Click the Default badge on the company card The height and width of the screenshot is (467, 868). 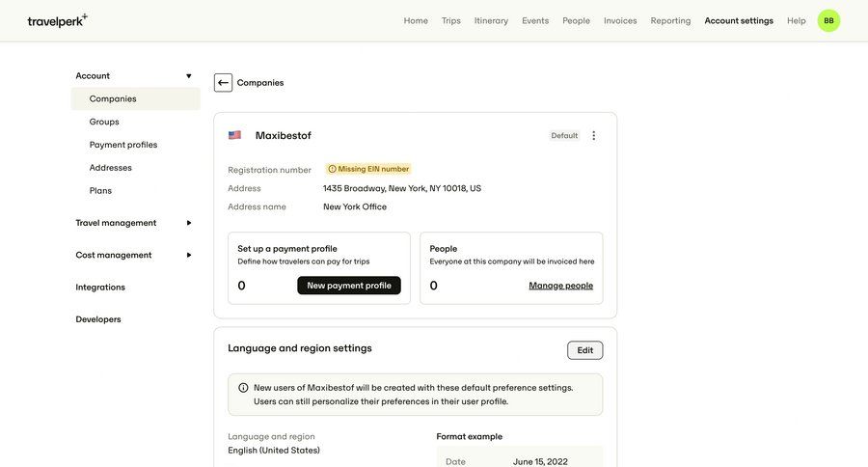tap(564, 136)
